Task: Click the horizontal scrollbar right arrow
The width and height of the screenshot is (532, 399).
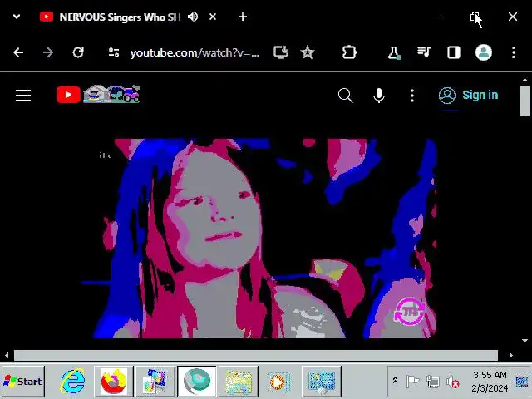Action: (511, 355)
